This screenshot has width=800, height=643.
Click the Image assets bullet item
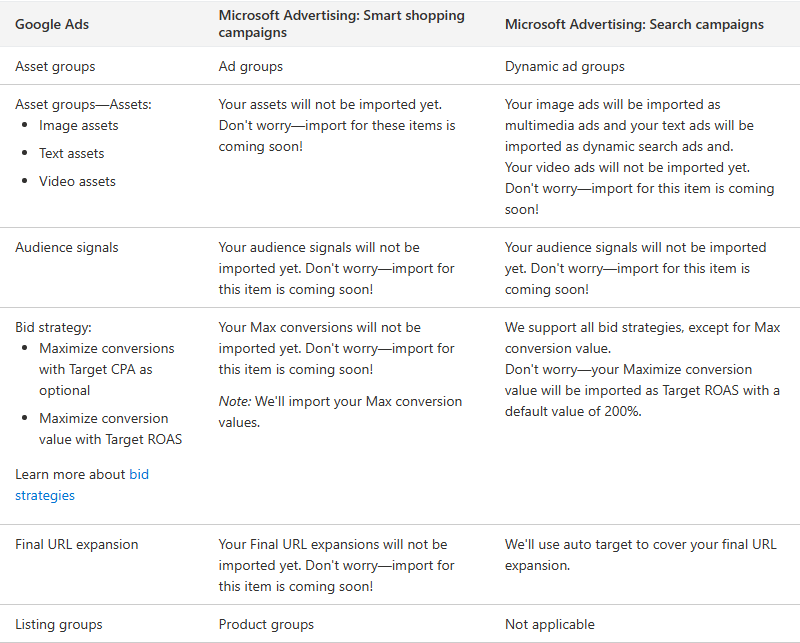click(79, 126)
